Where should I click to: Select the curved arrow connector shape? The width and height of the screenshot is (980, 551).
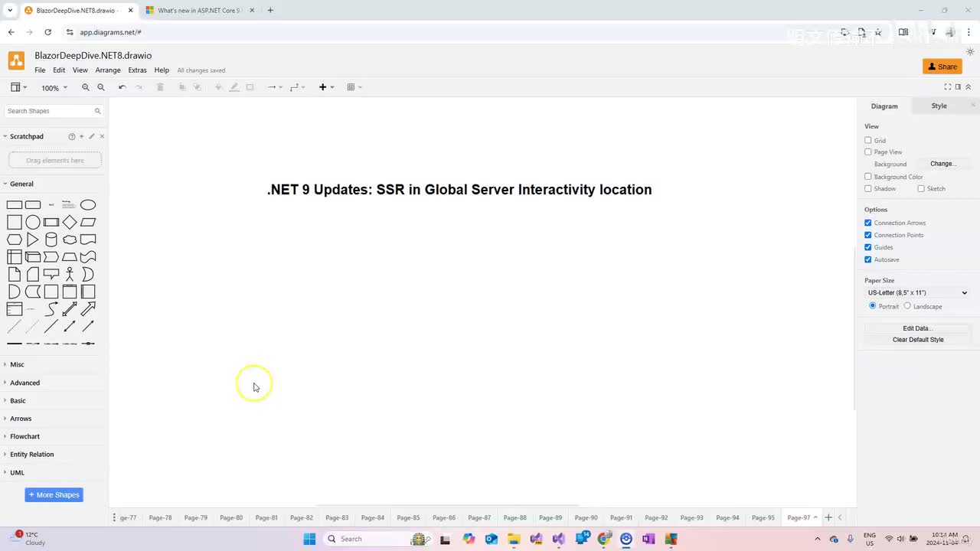(51, 309)
